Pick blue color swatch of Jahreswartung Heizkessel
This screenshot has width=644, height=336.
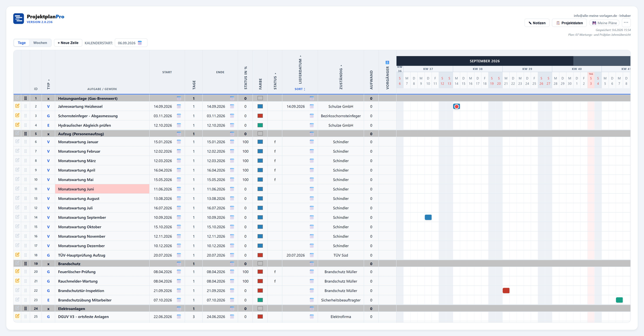click(x=260, y=106)
